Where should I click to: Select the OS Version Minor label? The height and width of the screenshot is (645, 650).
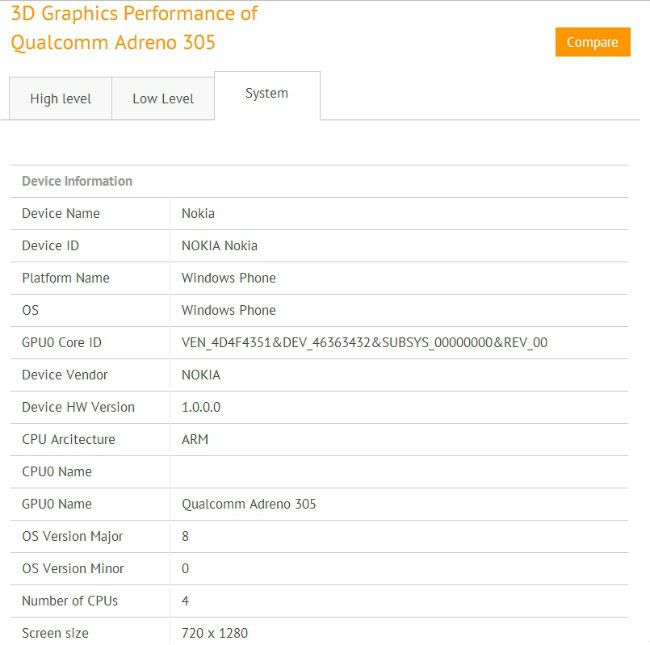[x=73, y=568]
